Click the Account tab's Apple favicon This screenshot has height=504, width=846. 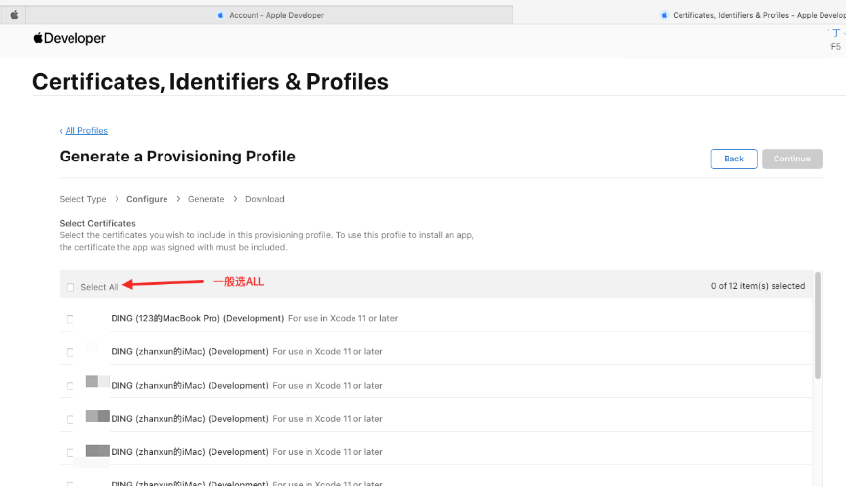pyautogui.click(x=221, y=15)
